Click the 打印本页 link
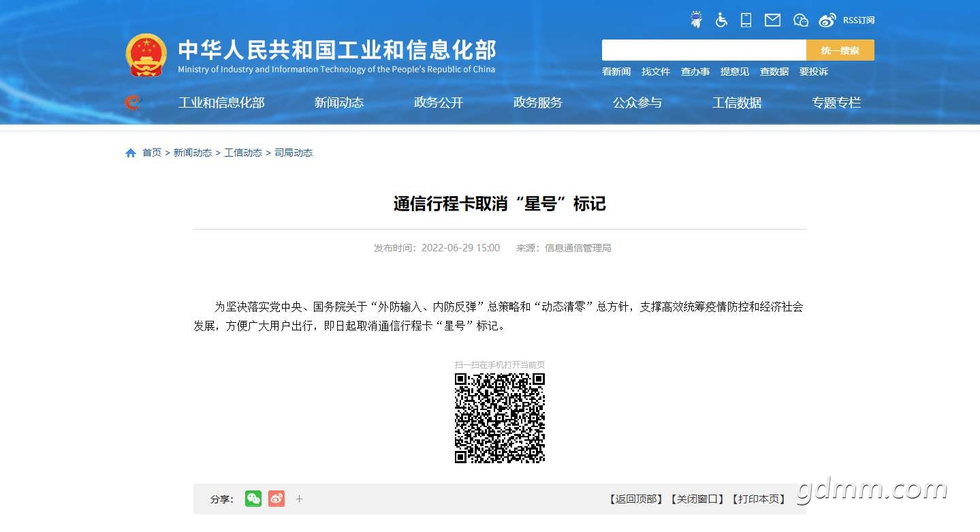 [x=759, y=499]
